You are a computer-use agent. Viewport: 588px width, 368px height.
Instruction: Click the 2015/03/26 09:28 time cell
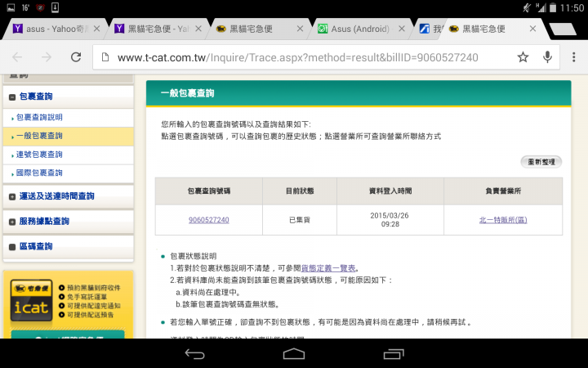390,220
